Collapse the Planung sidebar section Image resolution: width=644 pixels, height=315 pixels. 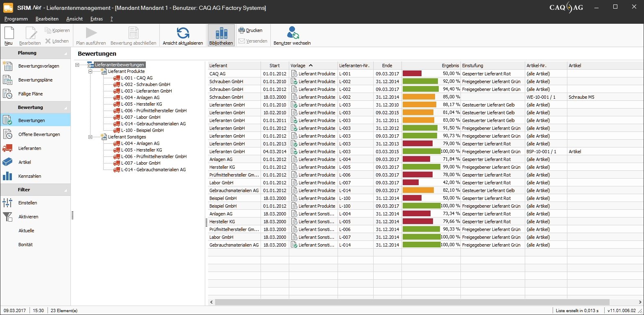(66, 53)
